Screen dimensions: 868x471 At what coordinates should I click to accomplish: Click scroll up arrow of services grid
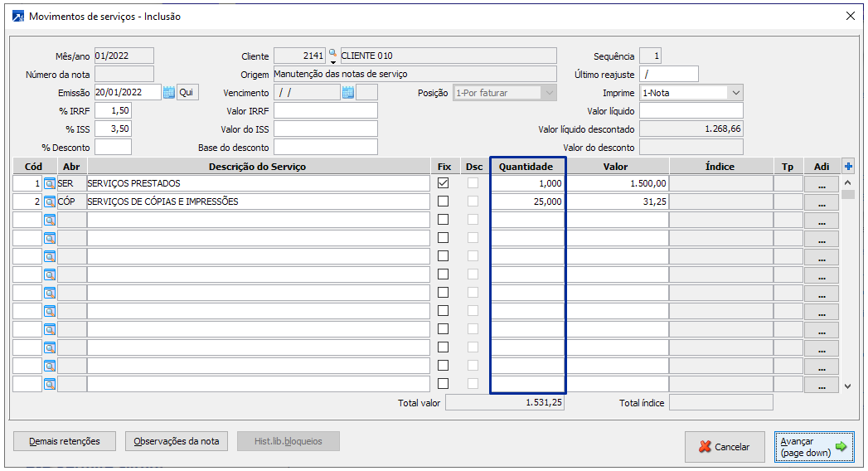847,182
